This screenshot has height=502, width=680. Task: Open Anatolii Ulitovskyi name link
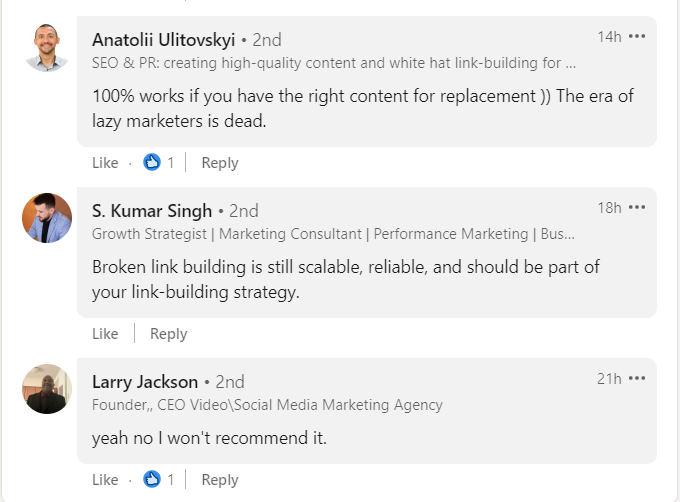point(163,40)
